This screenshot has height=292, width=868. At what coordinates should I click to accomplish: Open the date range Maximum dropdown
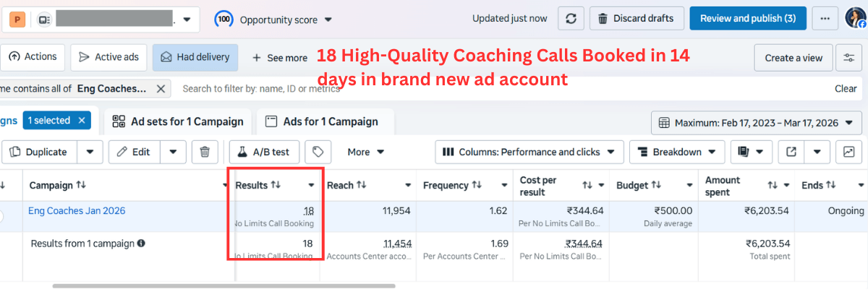tap(757, 123)
